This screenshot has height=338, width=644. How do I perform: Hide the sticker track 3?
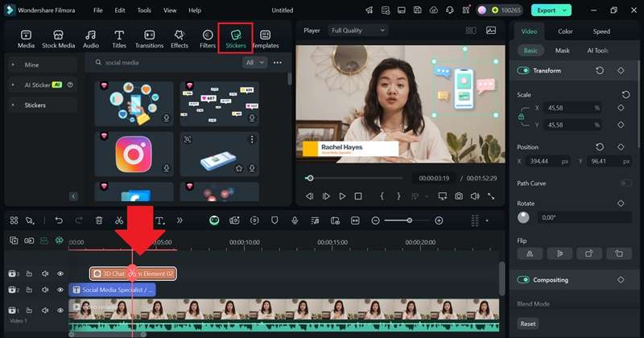click(x=60, y=274)
